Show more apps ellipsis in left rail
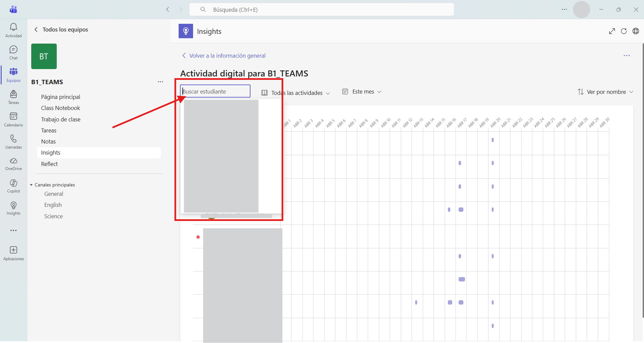Viewport: 644px width, 343px height. click(x=13, y=230)
